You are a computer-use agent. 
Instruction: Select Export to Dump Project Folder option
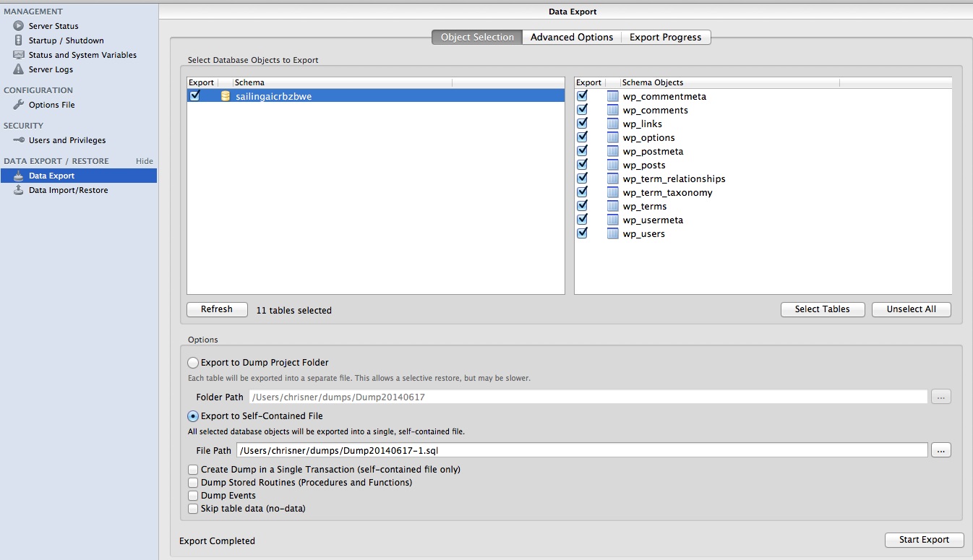click(193, 363)
